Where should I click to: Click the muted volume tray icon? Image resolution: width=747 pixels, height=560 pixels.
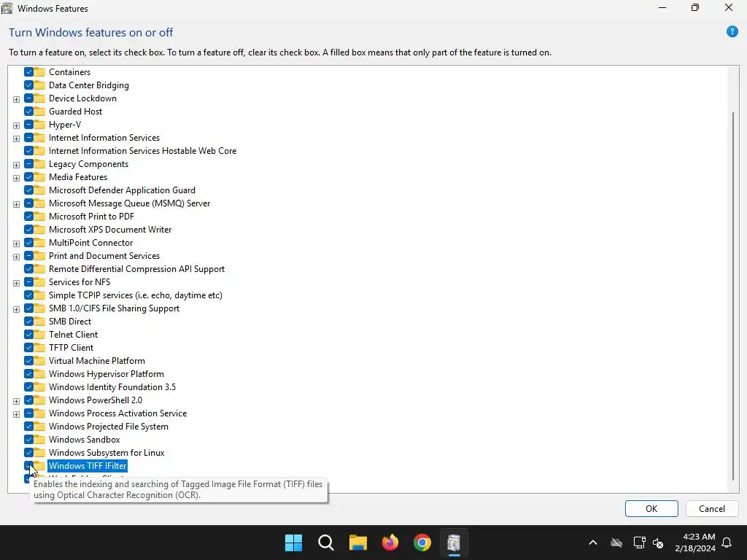[658, 542]
